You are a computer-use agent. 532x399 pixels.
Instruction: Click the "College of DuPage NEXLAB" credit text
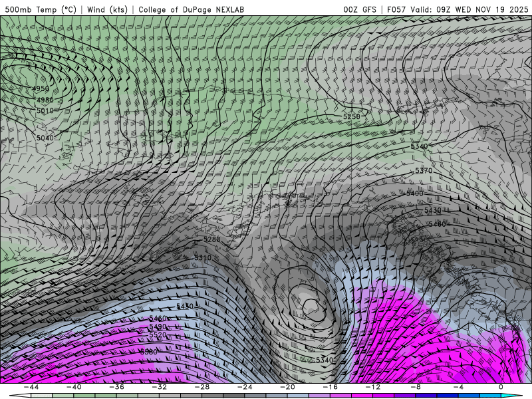[191, 9]
